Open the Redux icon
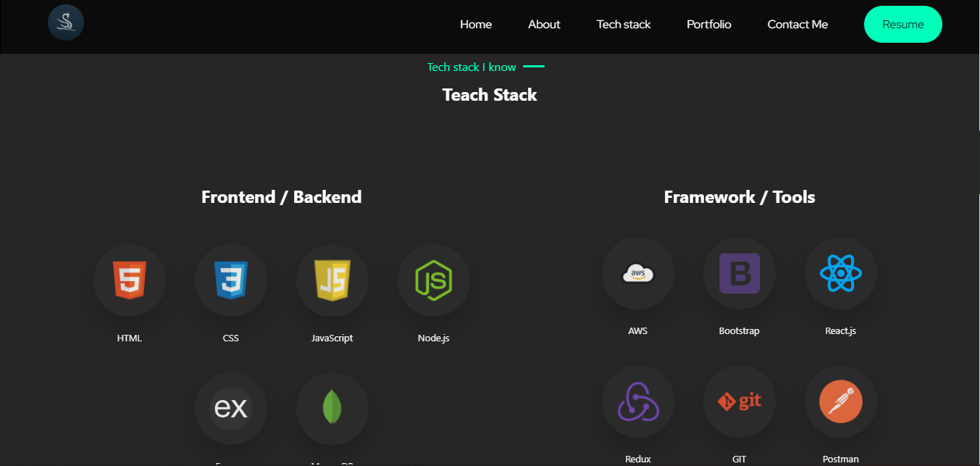Image resolution: width=980 pixels, height=466 pixels. point(638,402)
